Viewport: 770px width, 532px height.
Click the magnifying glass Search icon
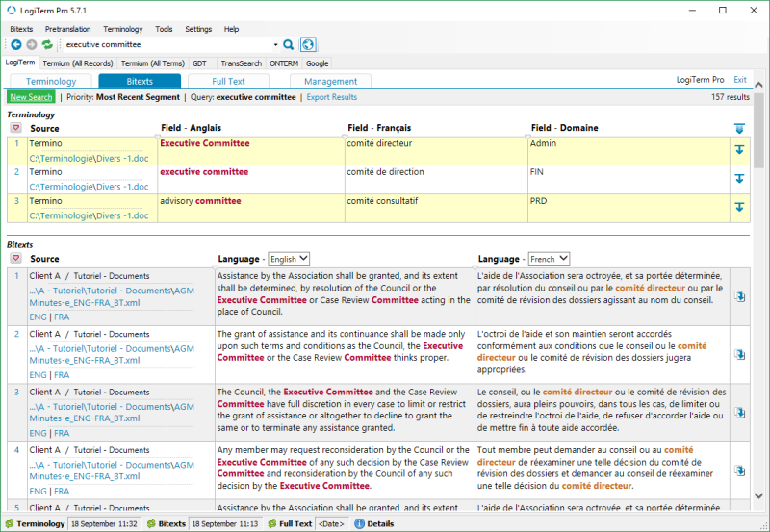click(x=289, y=44)
